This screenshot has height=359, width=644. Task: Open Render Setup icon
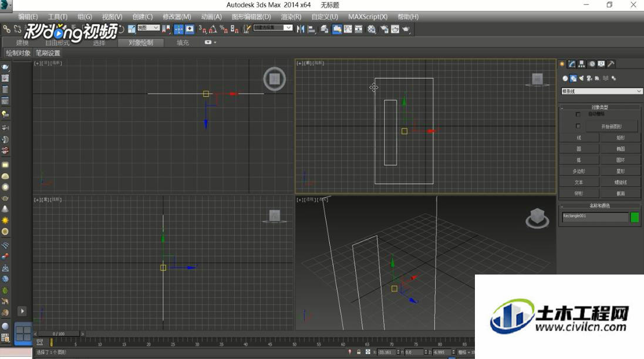(x=385, y=29)
